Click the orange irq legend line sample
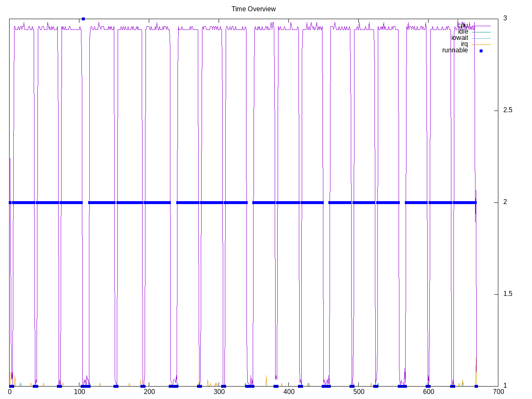 click(x=481, y=44)
